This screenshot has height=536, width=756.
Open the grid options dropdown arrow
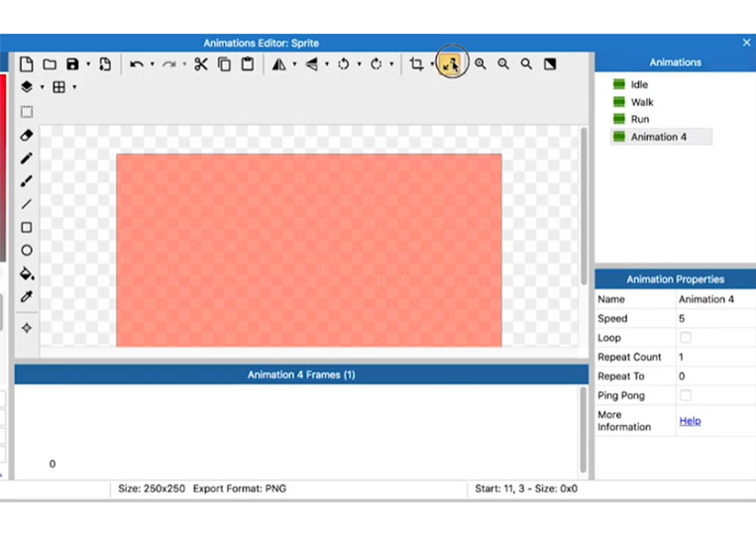(x=74, y=87)
